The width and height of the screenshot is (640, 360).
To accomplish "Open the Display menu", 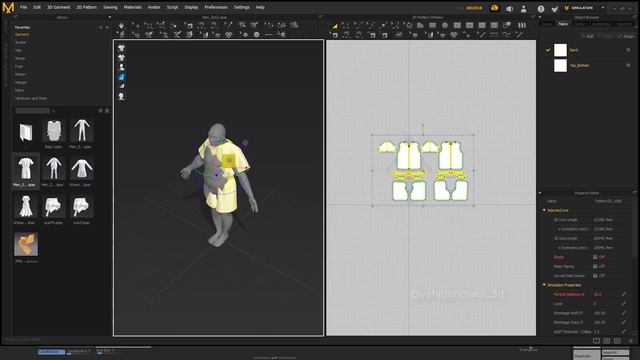I will (191, 7).
